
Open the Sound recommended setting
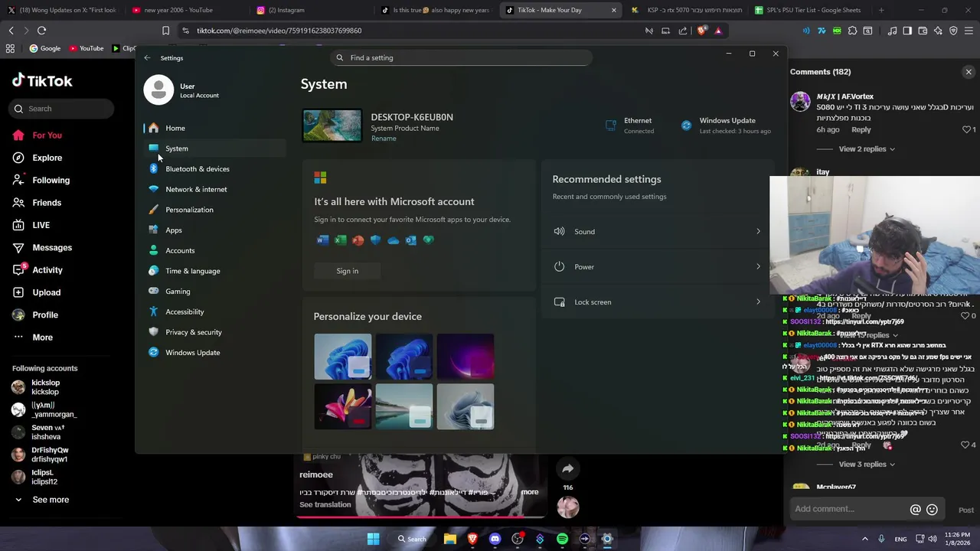658,231
